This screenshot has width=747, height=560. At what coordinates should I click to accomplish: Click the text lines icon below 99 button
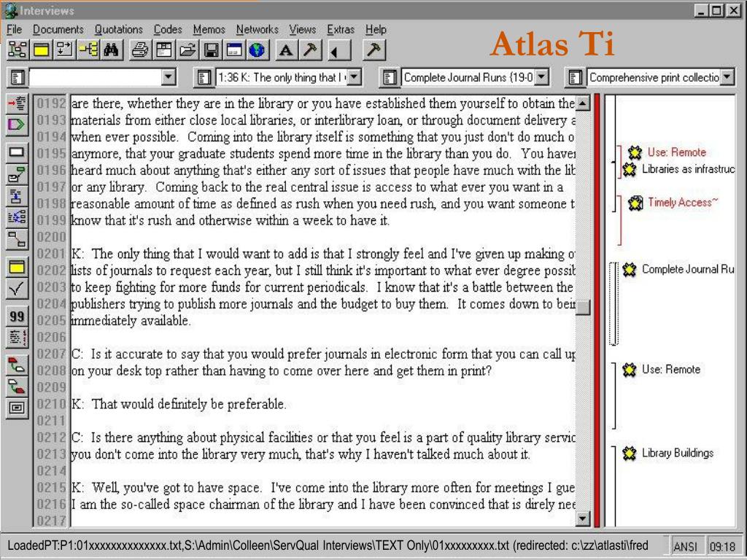(17, 338)
